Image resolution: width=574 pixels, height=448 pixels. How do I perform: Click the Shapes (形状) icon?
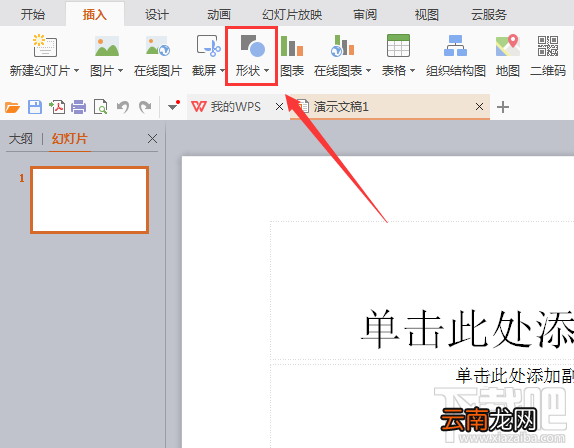pyautogui.click(x=253, y=46)
